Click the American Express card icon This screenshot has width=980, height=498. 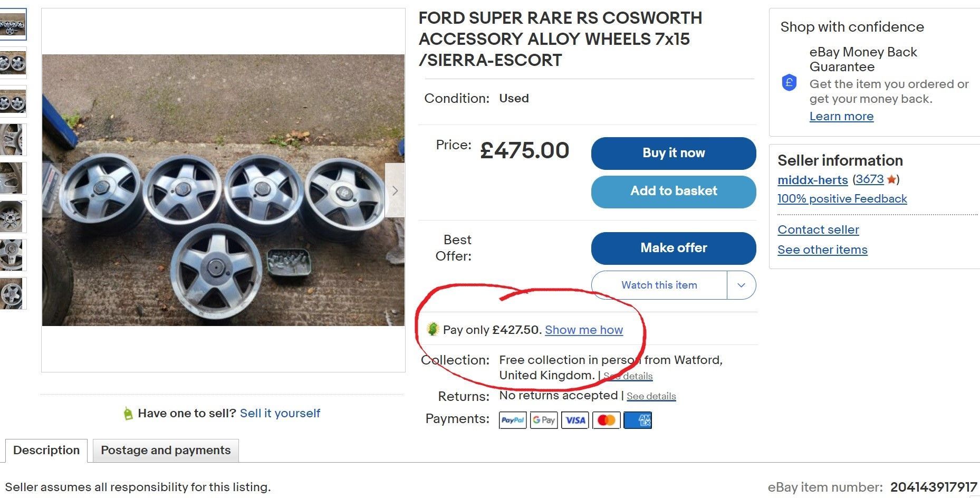pyautogui.click(x=638, y=420)
